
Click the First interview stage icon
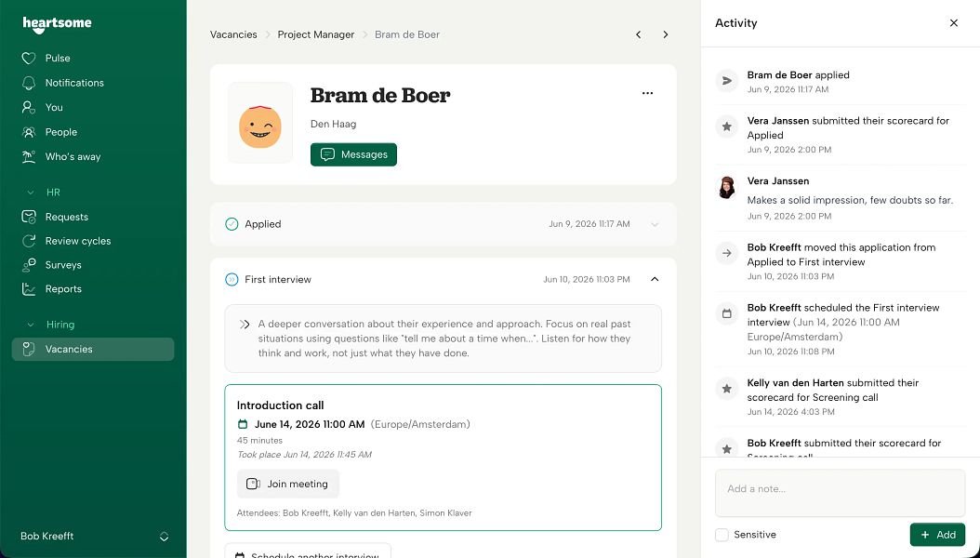coord(232,279)
